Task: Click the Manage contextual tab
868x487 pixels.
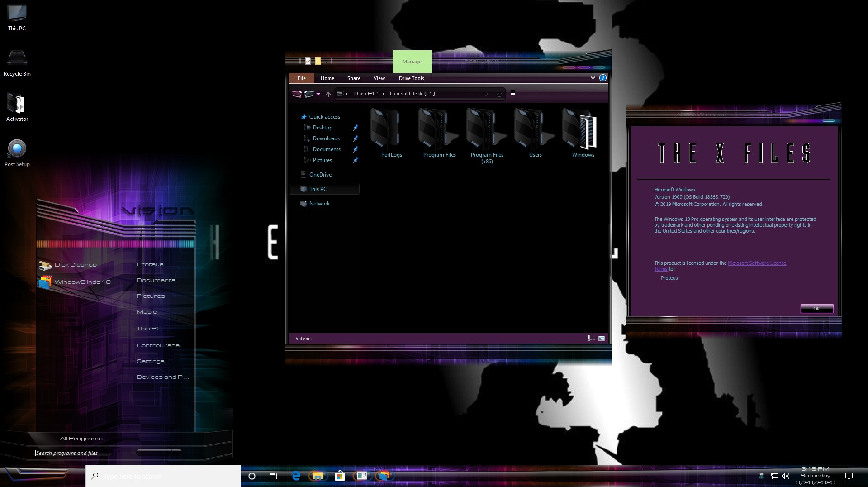Action: tap(412, 62)
